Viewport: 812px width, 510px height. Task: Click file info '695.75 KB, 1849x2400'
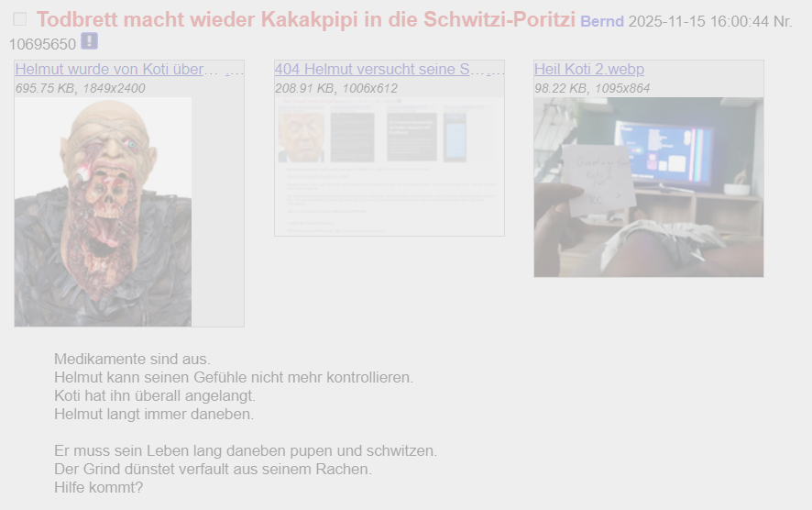point(81,89)
